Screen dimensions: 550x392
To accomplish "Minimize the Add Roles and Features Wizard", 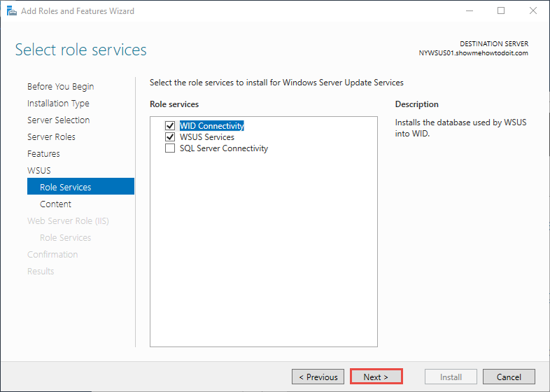I will point(470,11).
